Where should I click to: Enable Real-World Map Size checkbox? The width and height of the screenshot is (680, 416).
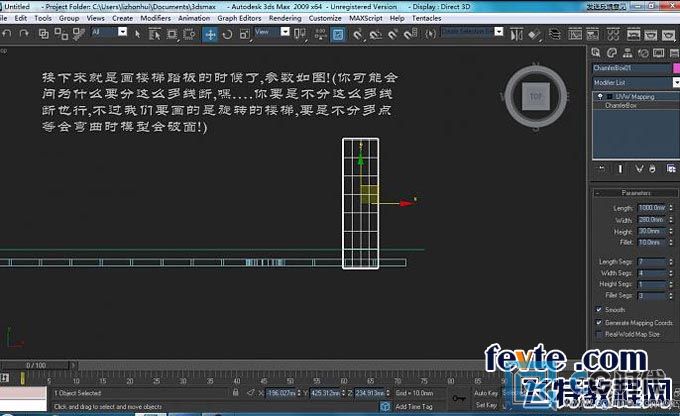599,334
